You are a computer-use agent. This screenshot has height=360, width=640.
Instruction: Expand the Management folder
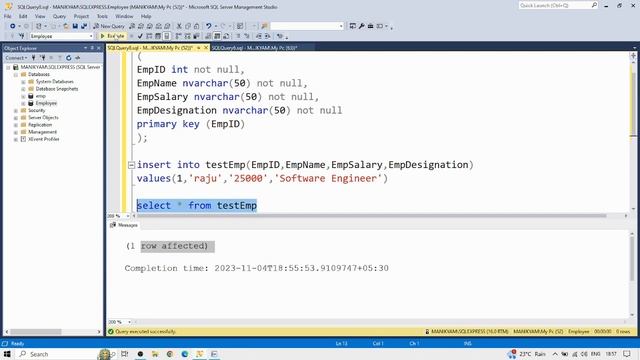[16, 132]
